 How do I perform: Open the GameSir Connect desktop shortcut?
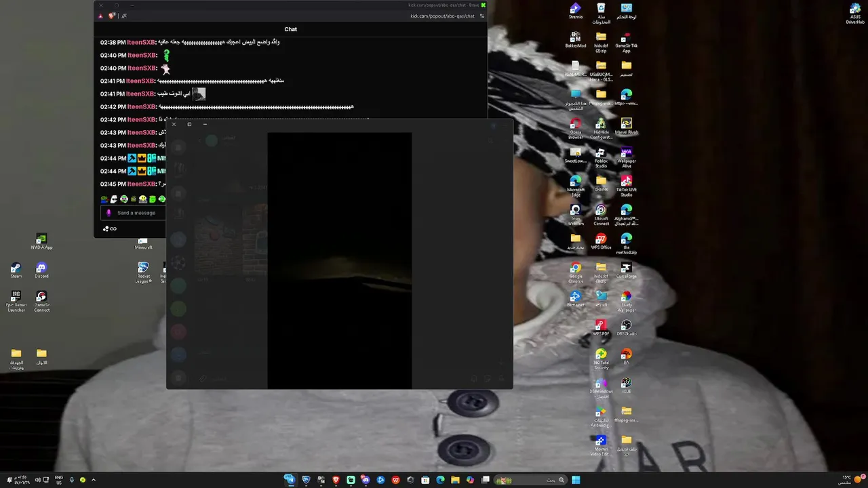41,302
